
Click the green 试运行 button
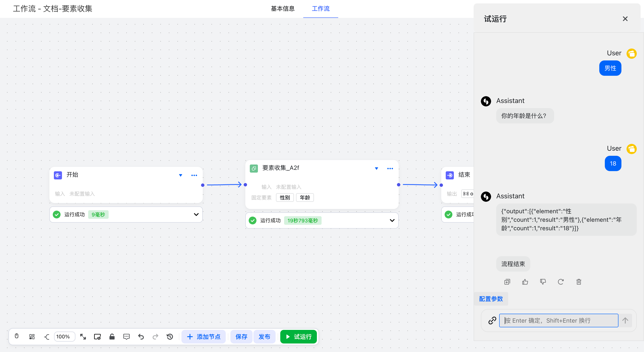coord(299,336)
